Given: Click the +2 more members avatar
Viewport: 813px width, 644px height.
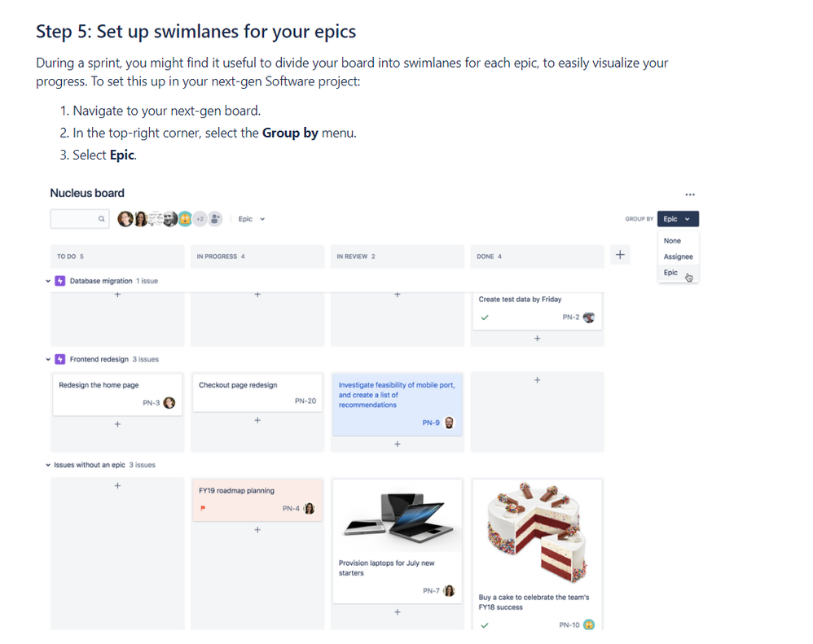Looking at the screenshot, I should pos(200,219).
